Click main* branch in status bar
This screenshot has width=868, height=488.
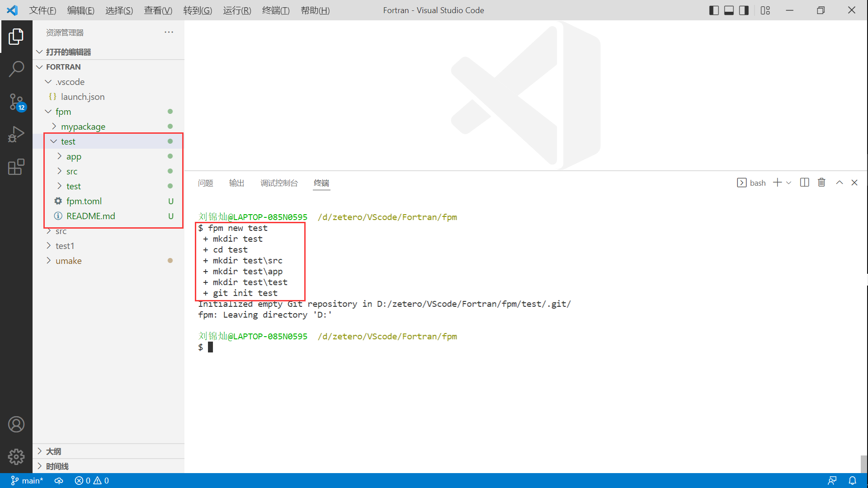point(27,481)
